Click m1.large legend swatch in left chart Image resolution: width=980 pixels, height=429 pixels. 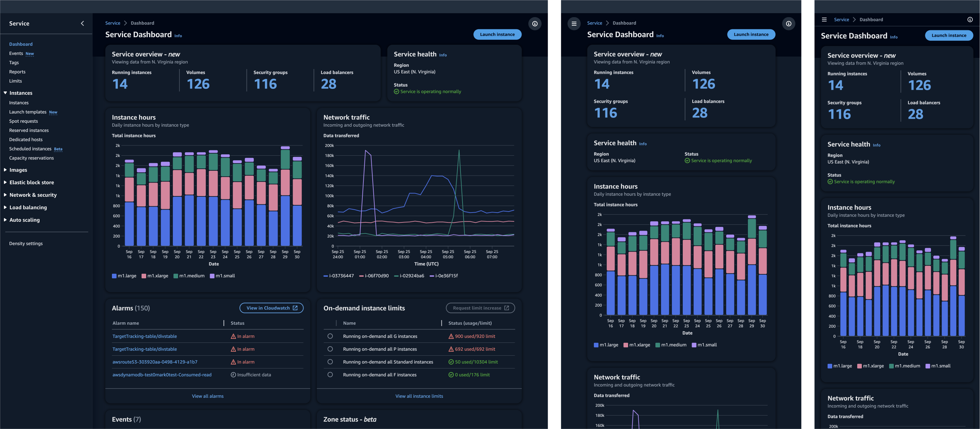point(114,276)
